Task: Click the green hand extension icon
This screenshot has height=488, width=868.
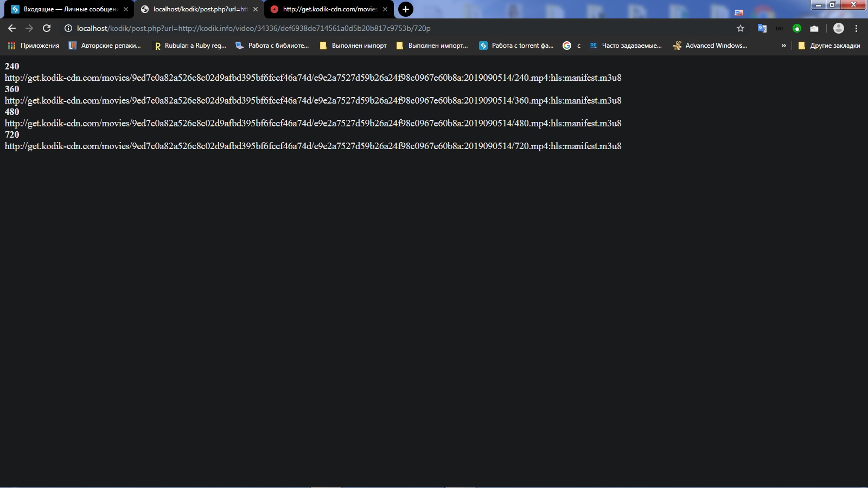Action: pyautogui.click(x=797, y=28)
